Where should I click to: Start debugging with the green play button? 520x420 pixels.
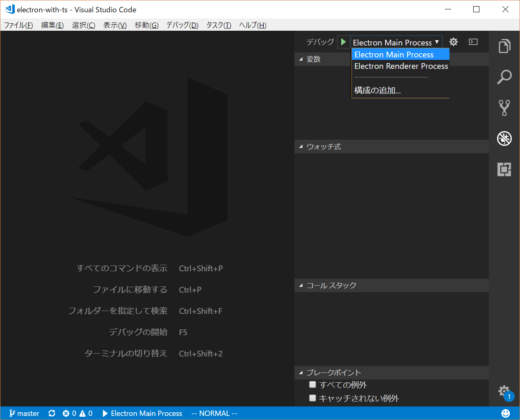pos(343,42)
